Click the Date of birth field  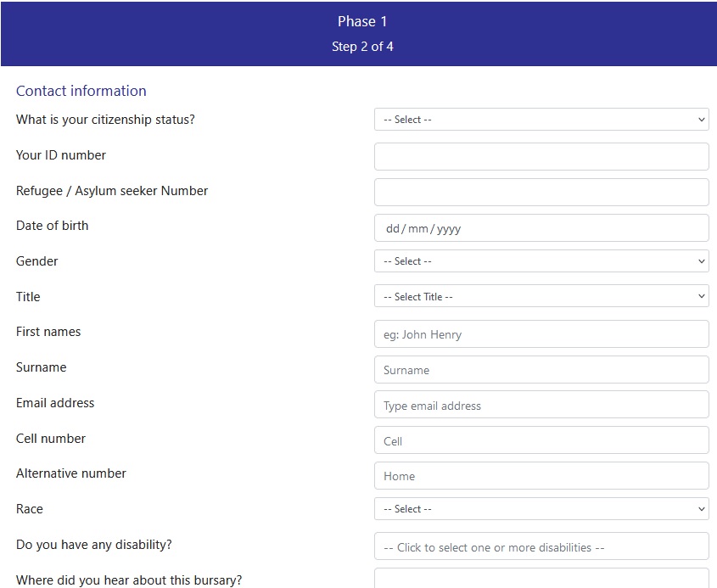pos(541,228)
